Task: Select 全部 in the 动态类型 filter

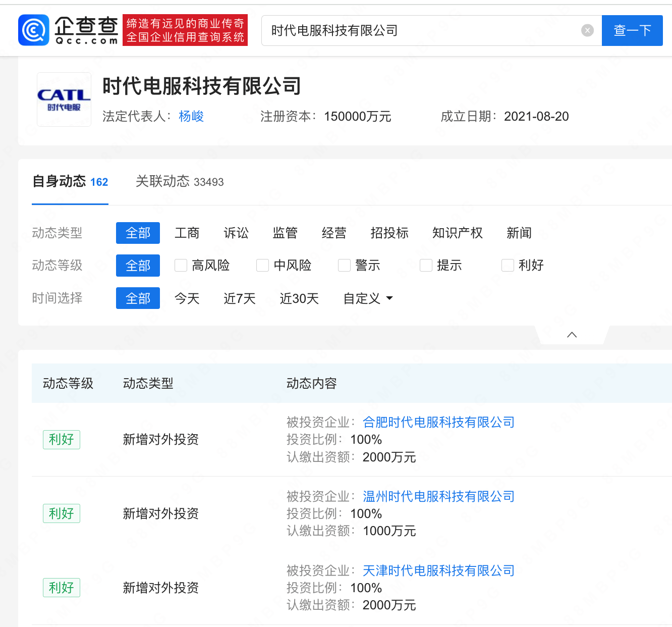Action: (138, 233)
